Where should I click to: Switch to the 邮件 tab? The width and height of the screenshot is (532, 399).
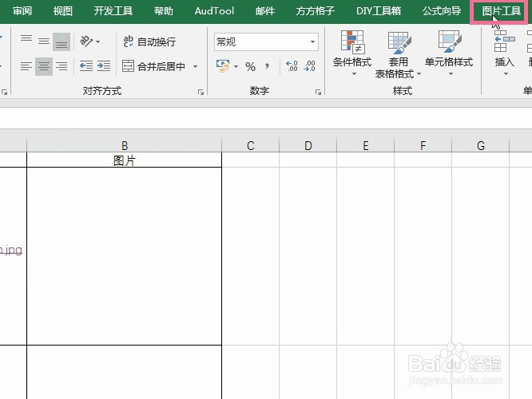click(x=265, y=11)
